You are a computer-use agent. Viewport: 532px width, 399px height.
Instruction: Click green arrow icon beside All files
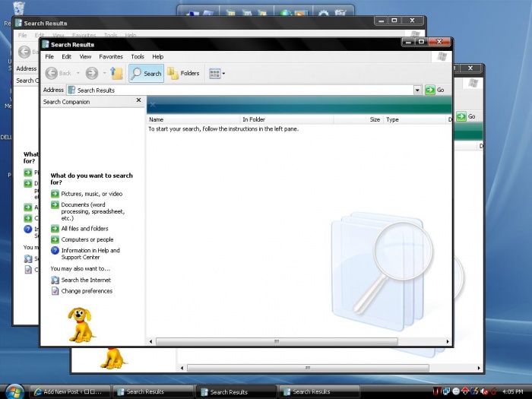[55, 229]
